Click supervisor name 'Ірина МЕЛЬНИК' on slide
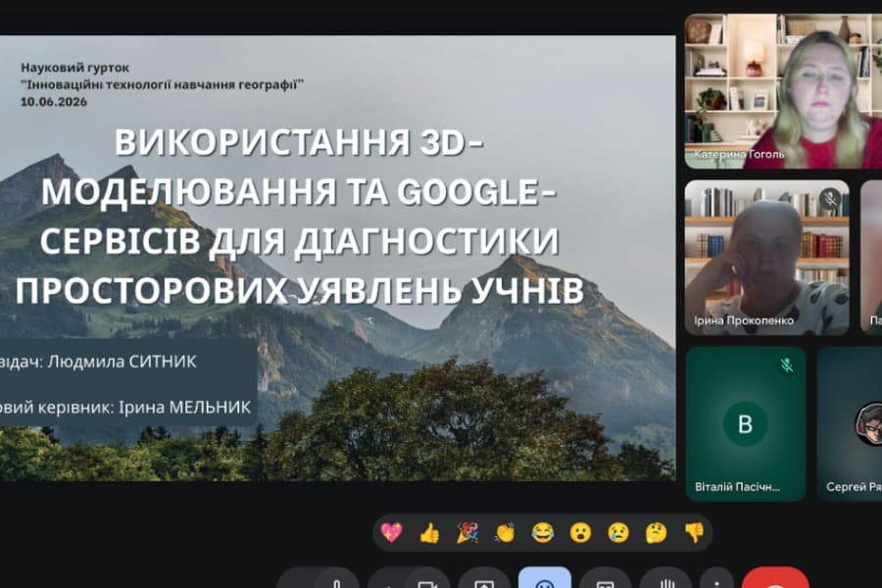Viewport: 882px width, 588px height. (x=184, y=407)
